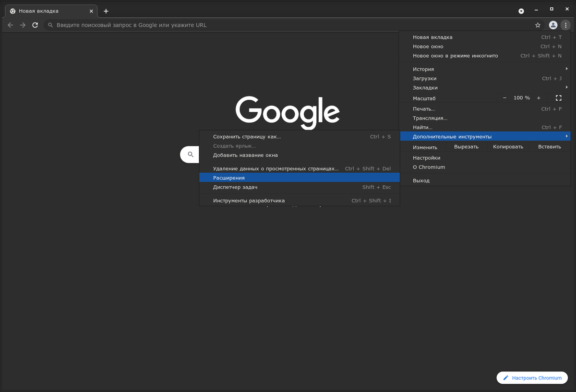Viewport: 576px width, 392px height.
Task: Select 'Выход' to quit the browser
Action: (485, 180)
